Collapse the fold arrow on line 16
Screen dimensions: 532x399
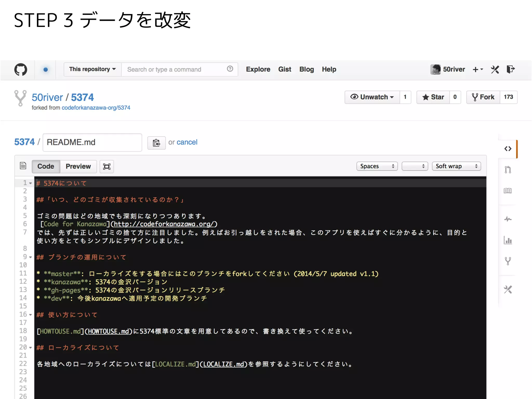pos(30,315)
